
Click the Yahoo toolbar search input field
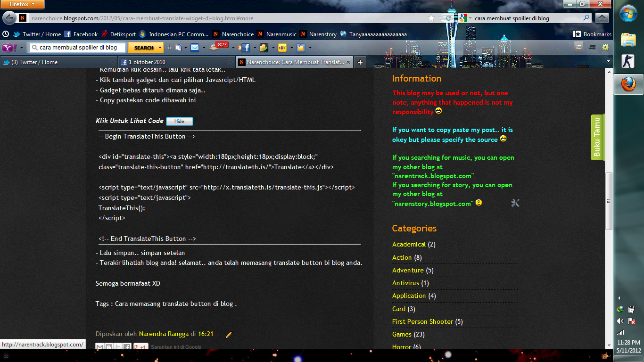point(78,48)
